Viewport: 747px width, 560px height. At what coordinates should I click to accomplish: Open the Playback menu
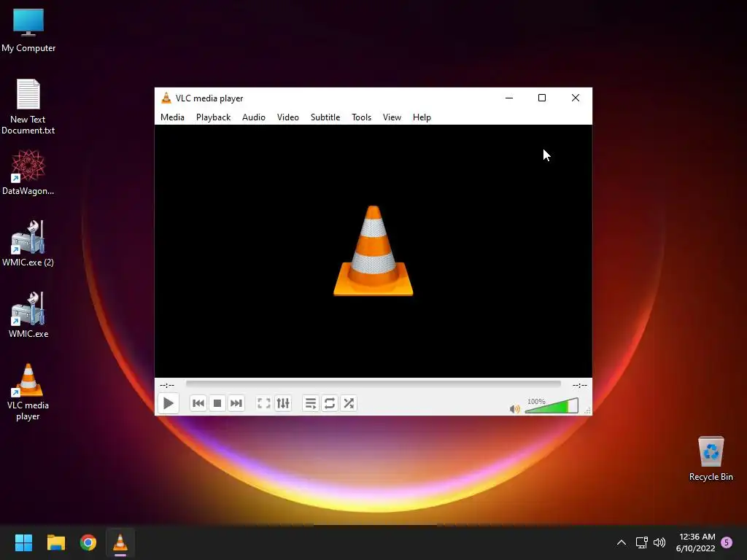[x=214, y=117]
